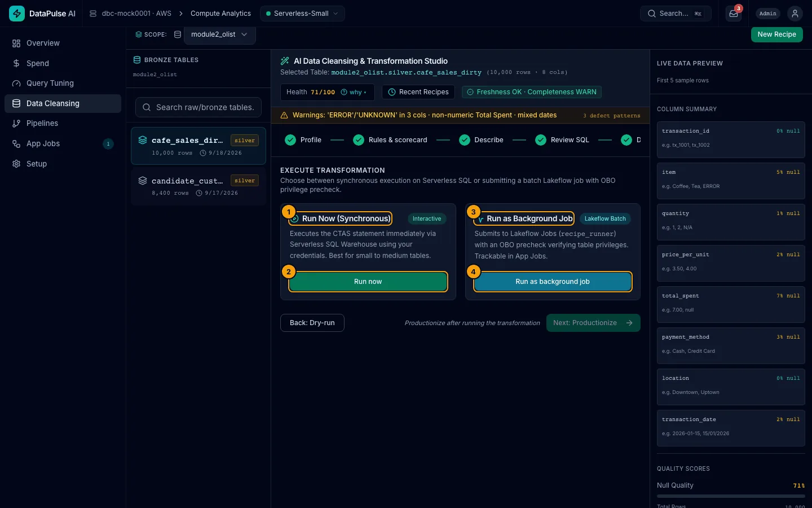Click the Describe step checkmark icon
This screenshot has width=812, height=508.
coord(465,140)
